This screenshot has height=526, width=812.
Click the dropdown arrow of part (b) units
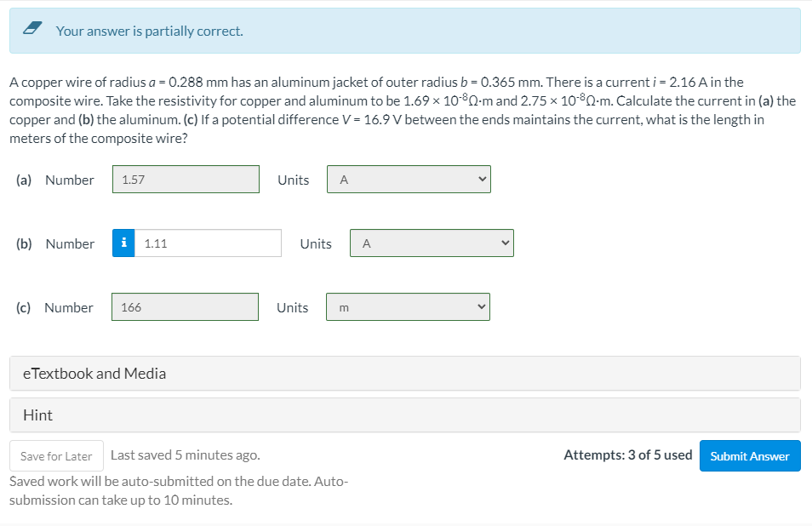point(504,243)
